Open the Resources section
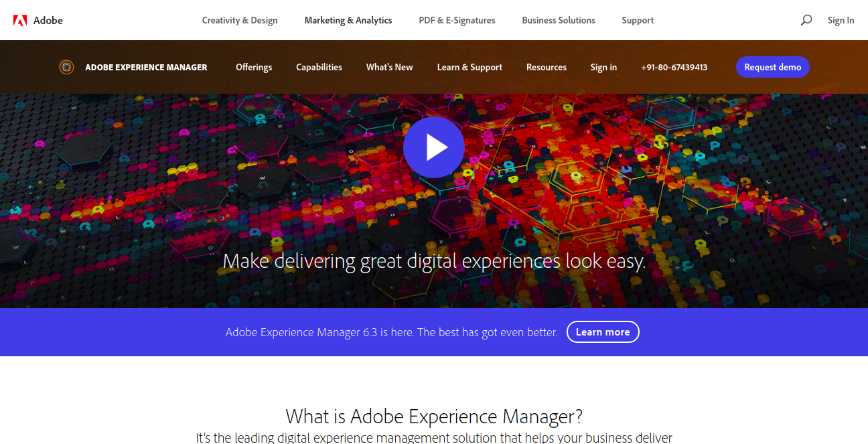 pos(547,67)
